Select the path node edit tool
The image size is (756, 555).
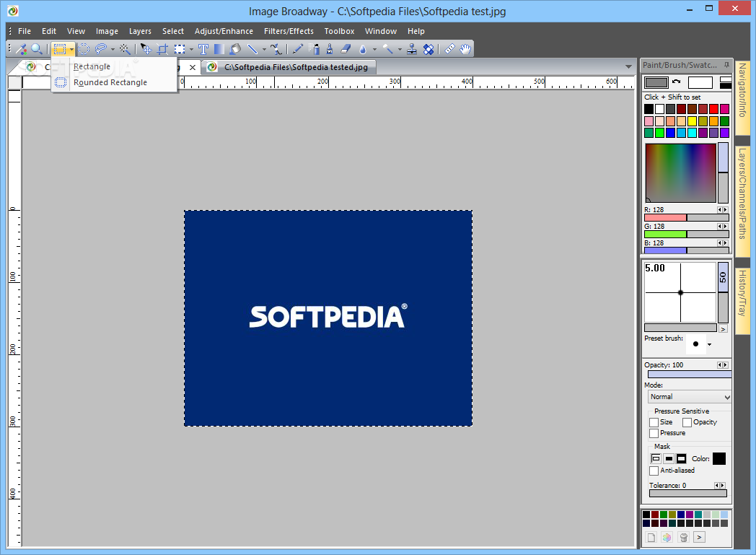pyautogui.click(x=276, y=48)
